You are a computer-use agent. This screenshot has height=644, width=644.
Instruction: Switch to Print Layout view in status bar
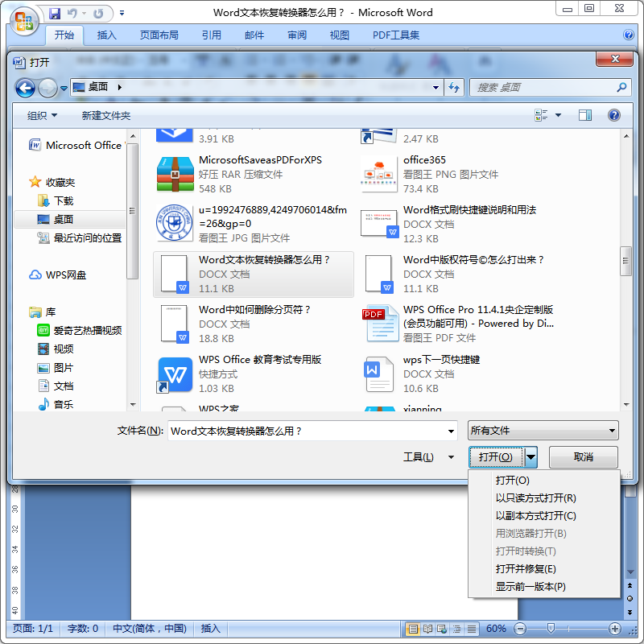(412, 629)
